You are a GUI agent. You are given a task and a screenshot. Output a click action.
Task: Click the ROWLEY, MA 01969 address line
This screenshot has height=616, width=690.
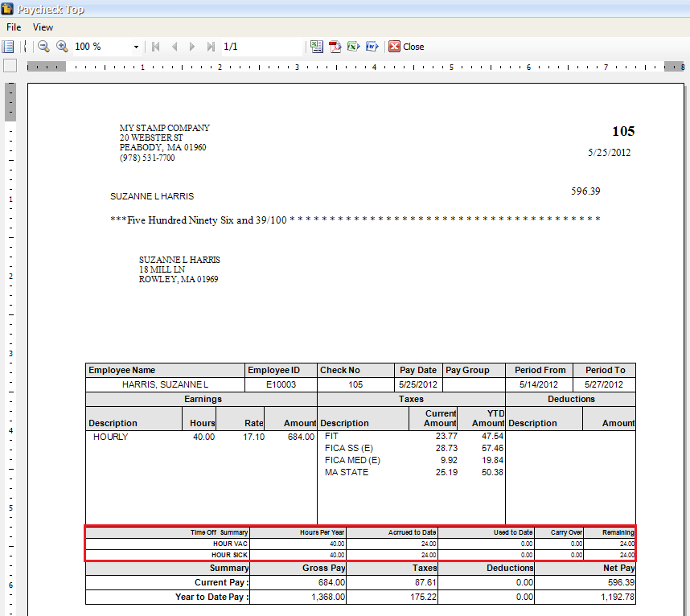[179, 279]
